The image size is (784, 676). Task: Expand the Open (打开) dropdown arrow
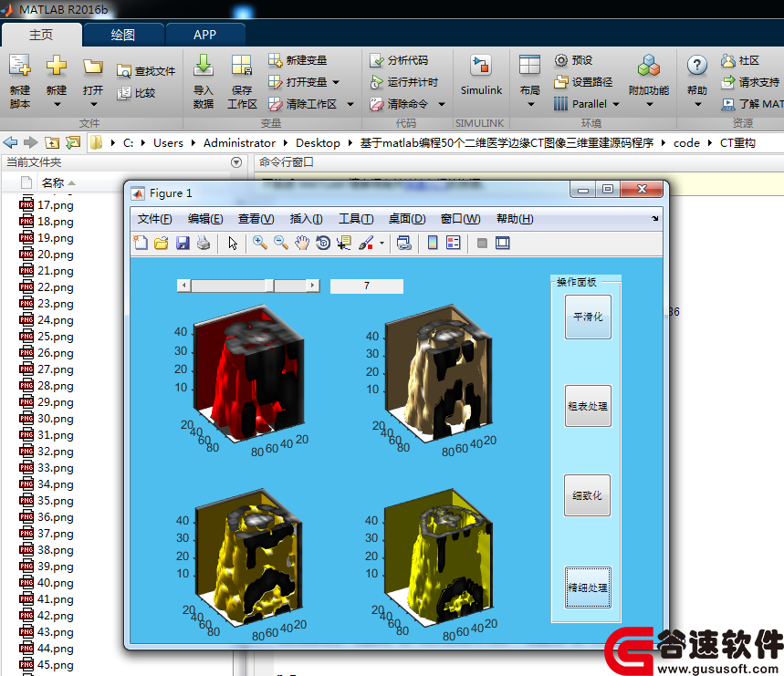tap(93, 104)
